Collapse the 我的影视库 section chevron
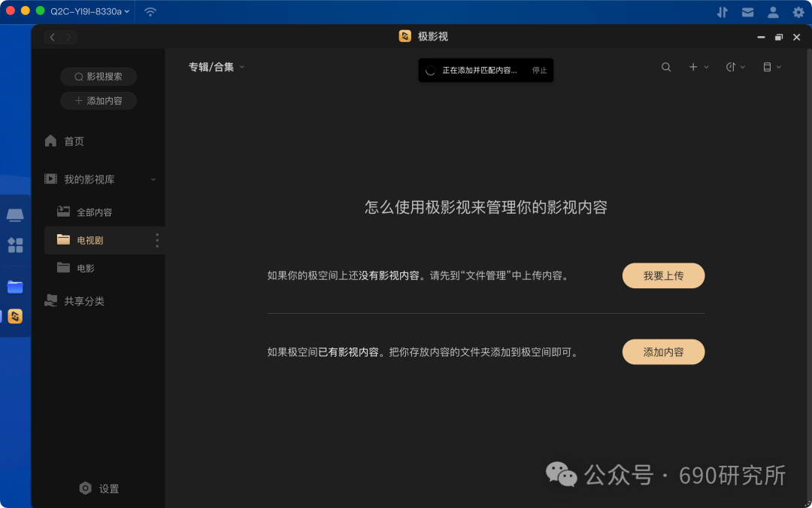Viewport: 812px width, 508px height. pos(153,179)
